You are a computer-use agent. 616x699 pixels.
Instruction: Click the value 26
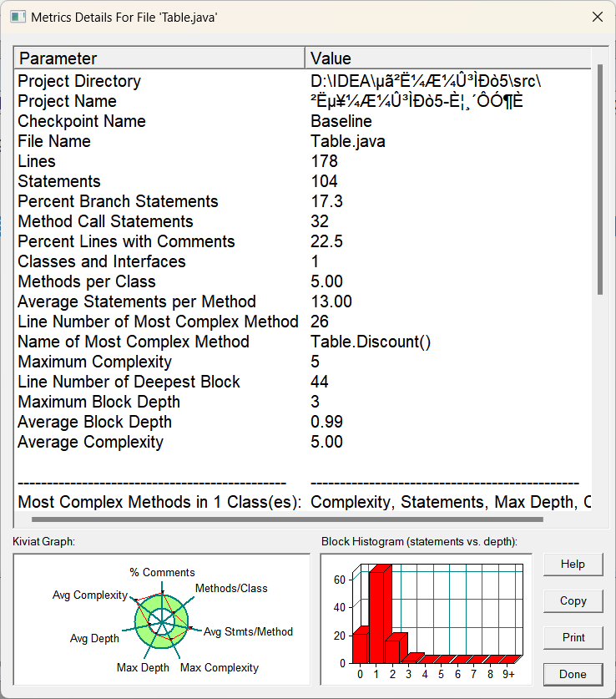tap(320, 322)
